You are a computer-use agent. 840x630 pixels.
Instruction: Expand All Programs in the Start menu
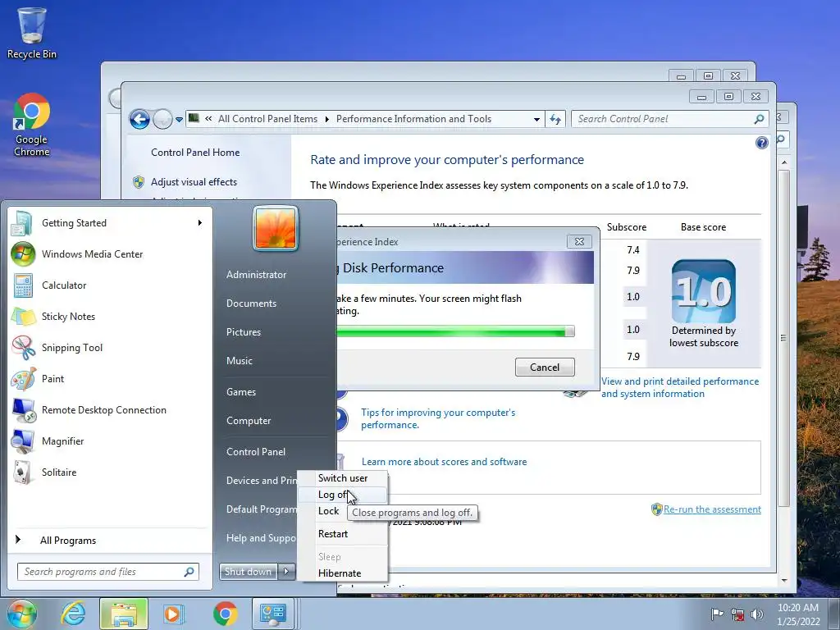click(x=68, y=540)
